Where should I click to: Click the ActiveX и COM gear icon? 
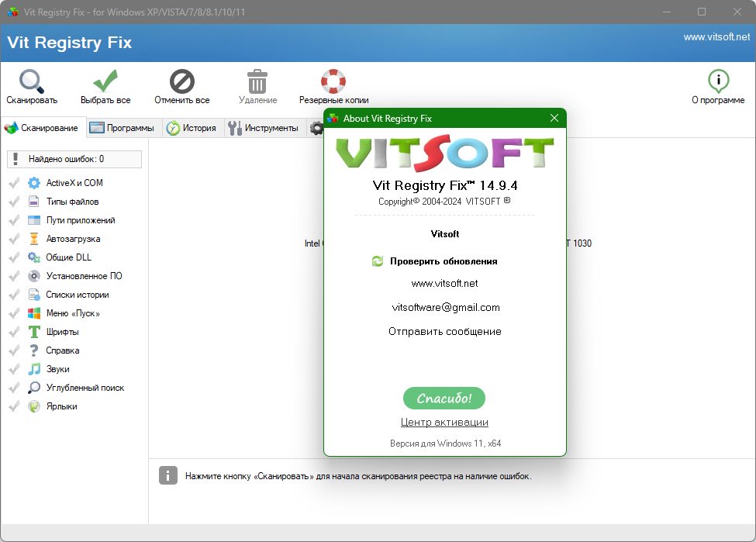pos(34,183)
